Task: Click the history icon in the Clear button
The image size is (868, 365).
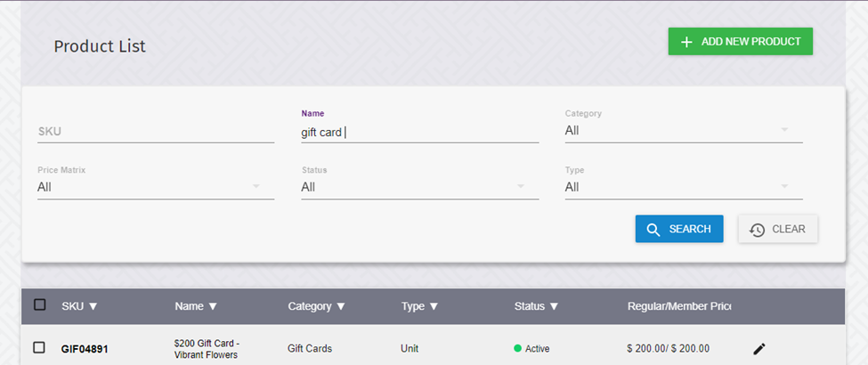Action: (757, 230)
